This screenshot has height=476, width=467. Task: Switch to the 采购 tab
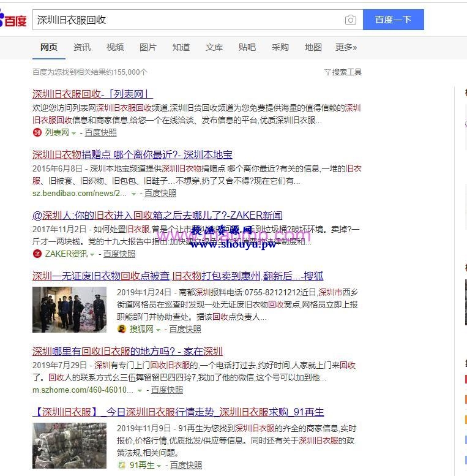(280, 47)
